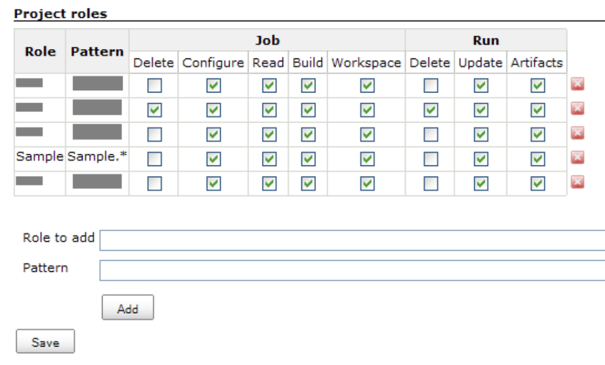The height and width of the screenshot is (365, 605).
Task: Uncheck Run Artifacts in first role row
Action: [537, 85]
